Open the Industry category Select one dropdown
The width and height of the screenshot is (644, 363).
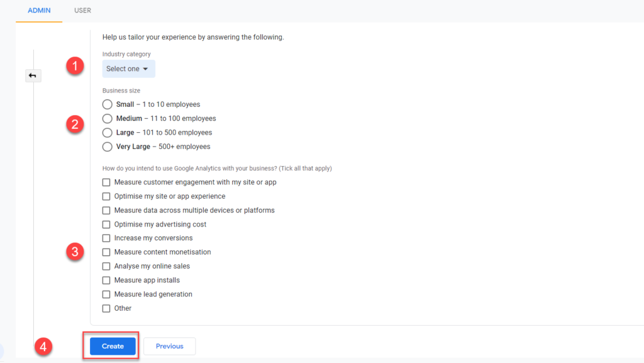click(128, 69)
